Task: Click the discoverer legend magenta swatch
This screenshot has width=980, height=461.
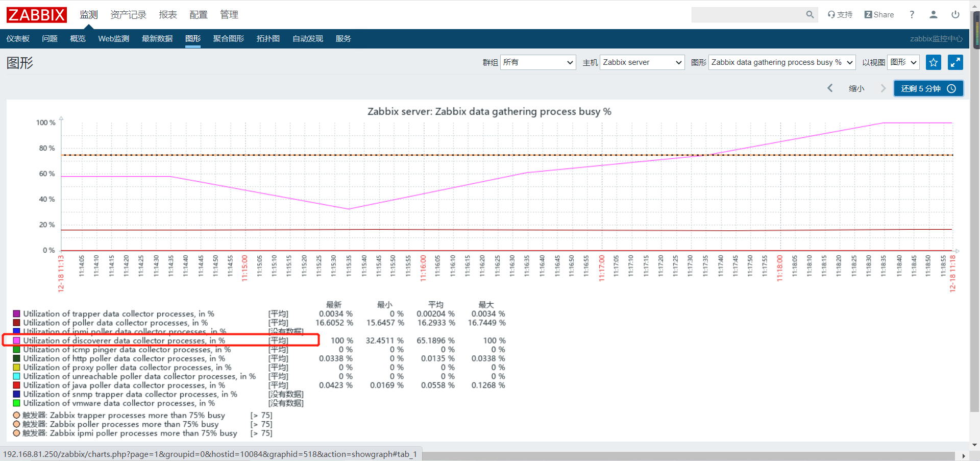Action: [x=17, y=341]
